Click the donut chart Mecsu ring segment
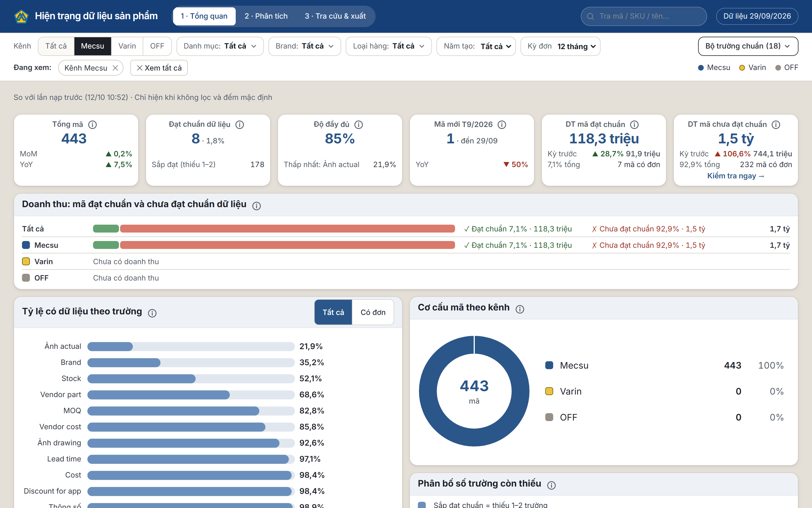This screenshot has width=812, height=508. (x=428, y=391)
